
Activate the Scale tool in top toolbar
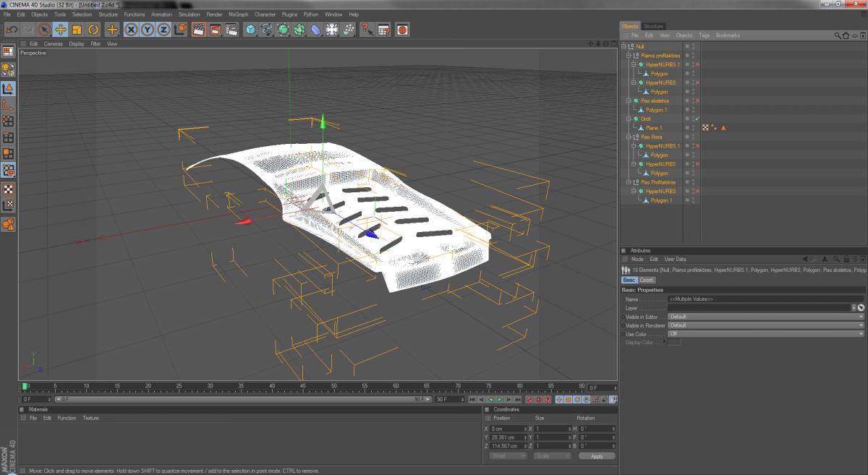77,30
